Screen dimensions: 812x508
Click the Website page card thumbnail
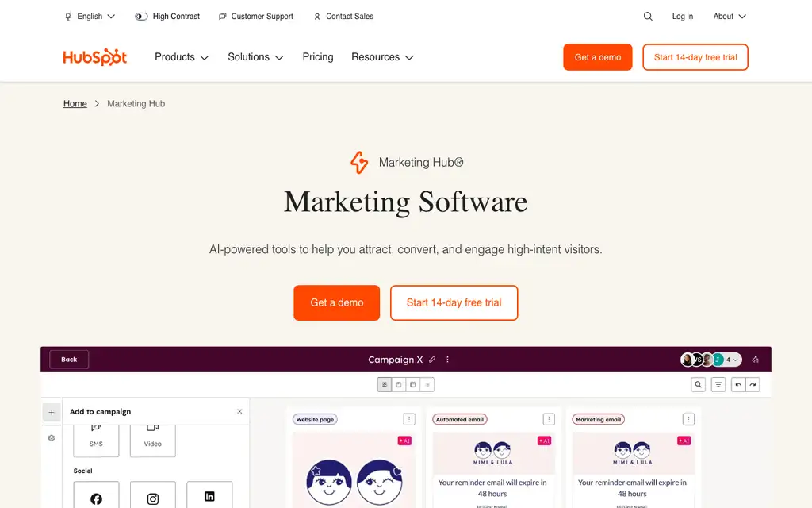point(354,470)
